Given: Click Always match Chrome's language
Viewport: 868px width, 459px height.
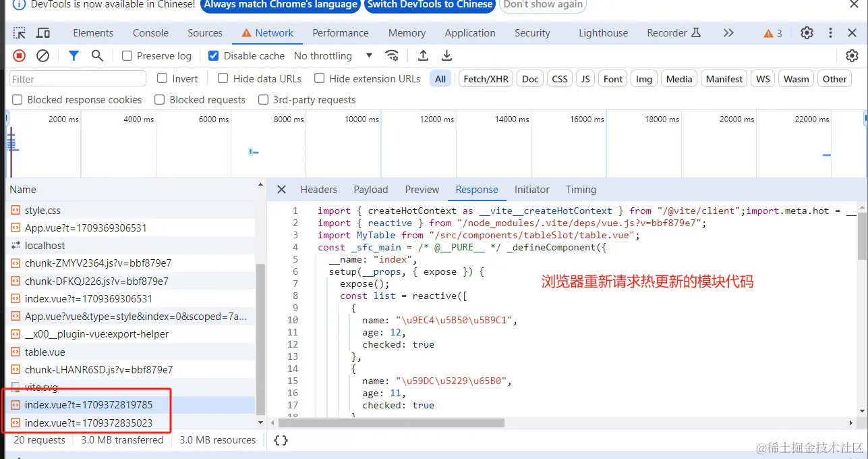Looking at the screenshot, I should (281, 5).
